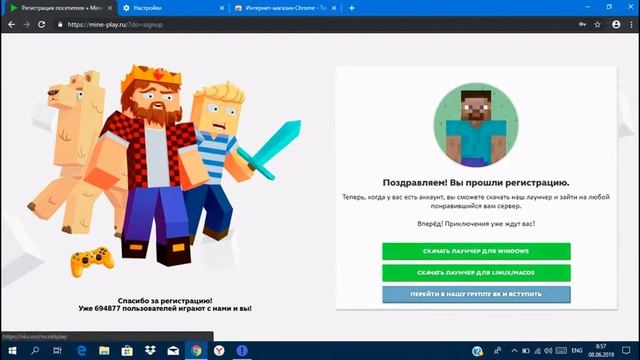640x360 pixels.
Task: Click the Вперёд! Приключения уже ждут вас text
Action: click(476, 224)
